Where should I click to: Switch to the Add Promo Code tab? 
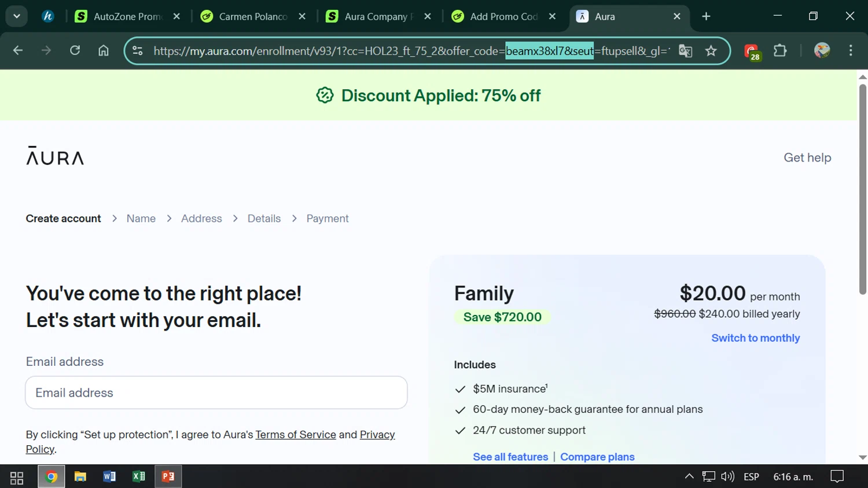(x=504, y=16)
